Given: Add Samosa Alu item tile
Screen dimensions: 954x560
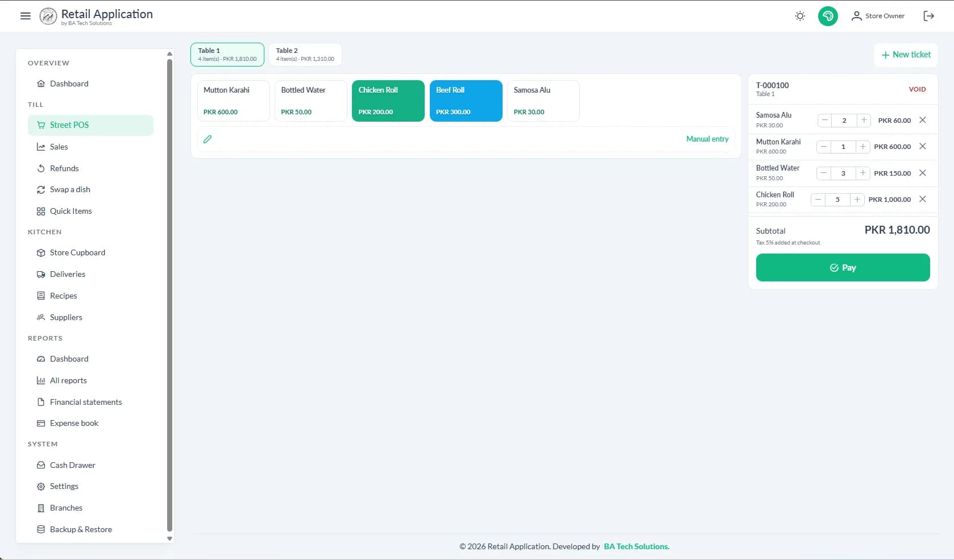Looking at the screenshot, I should [x=543, y=101].
